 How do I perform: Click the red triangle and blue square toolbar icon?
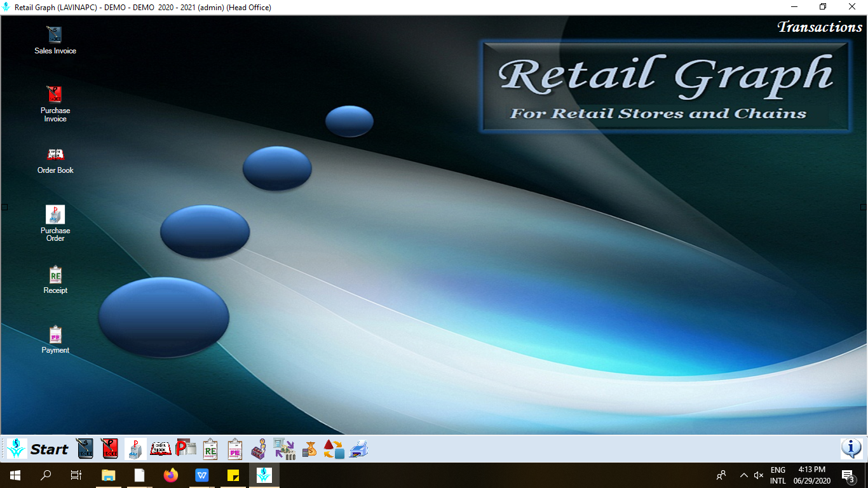[x=334, y=449]
